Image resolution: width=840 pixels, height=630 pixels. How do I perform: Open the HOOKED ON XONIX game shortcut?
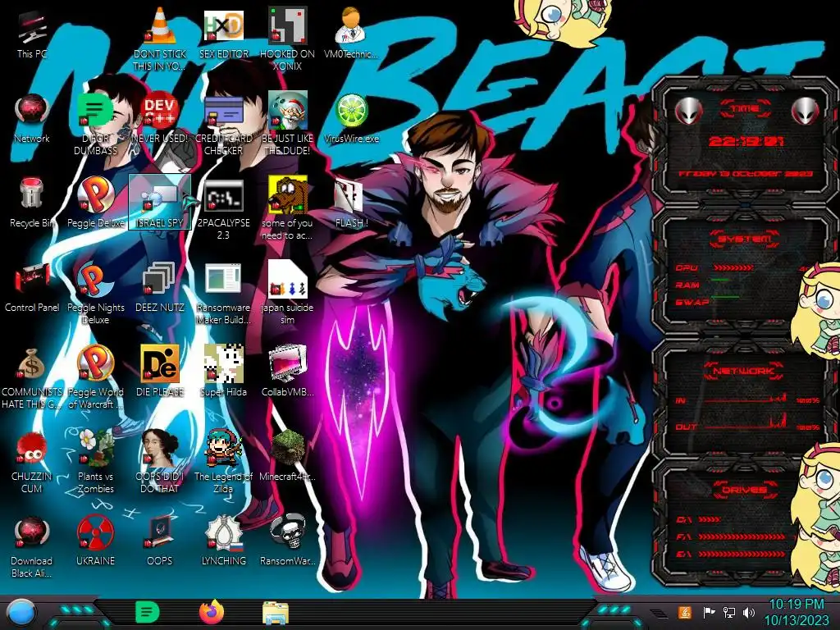tap(287, 39)
